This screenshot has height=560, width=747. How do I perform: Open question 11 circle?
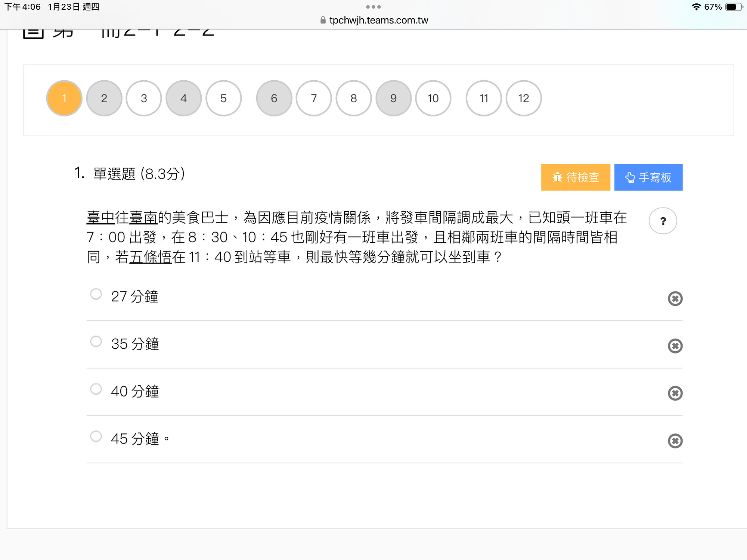pos(484,98)
